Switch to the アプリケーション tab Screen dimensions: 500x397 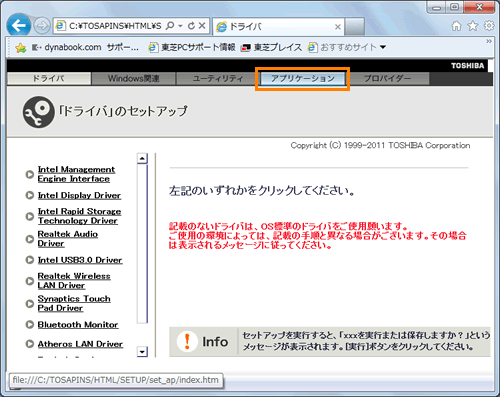pyautogui.click(x=302, y=79)
